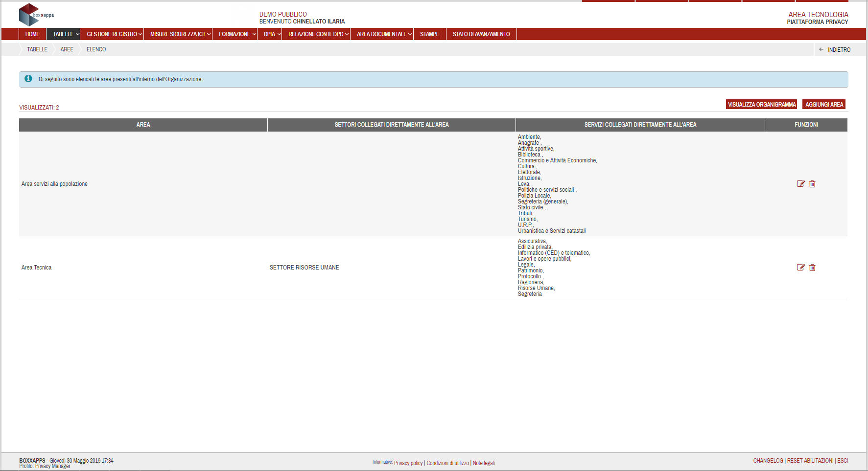The width and height of the screenshot is (868, 471).
Task: Click 'Polizia Locale' service entry
Action: click(535, 196)
